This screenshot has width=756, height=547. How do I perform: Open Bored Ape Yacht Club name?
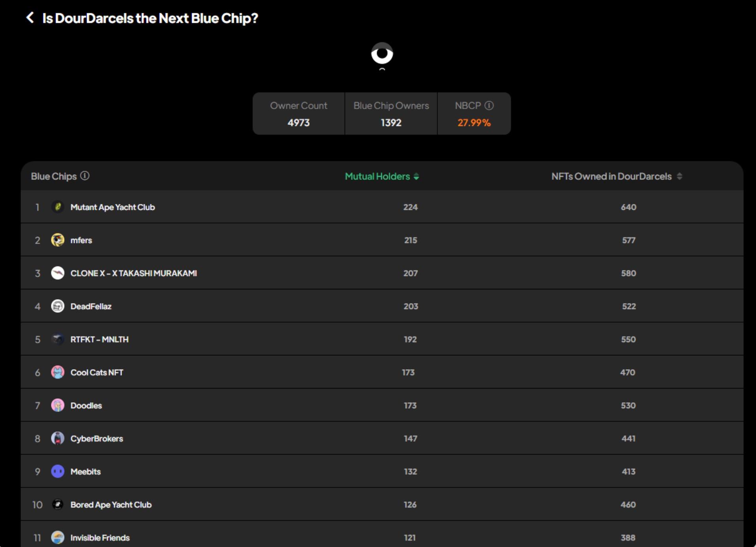pos(111,505)
